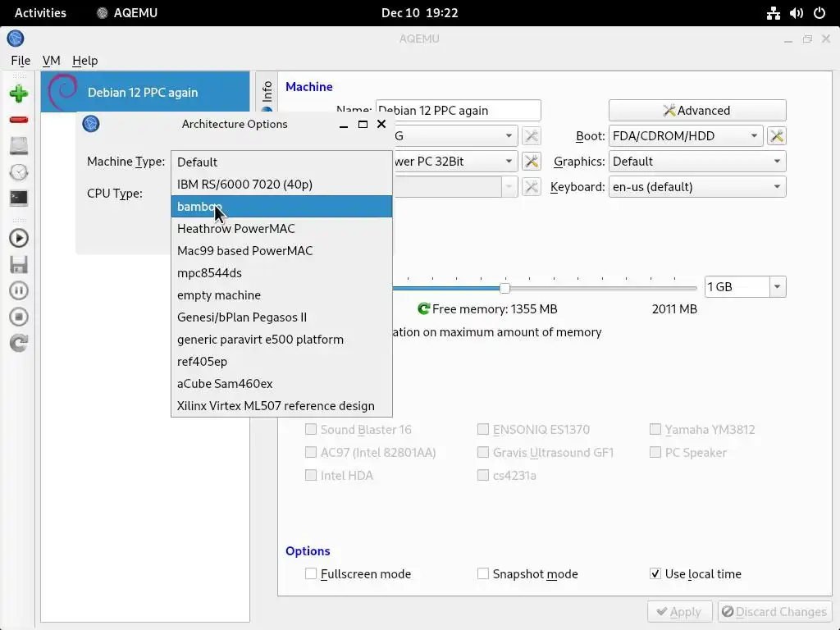Click the floppy disk save state icon

tap(19, 265)
